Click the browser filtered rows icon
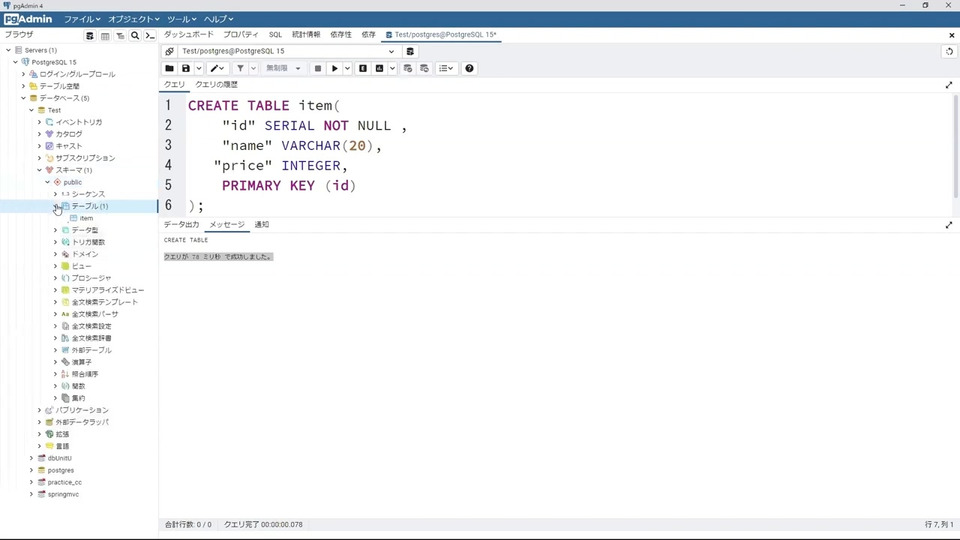The image size is (960, 540). 120,36
